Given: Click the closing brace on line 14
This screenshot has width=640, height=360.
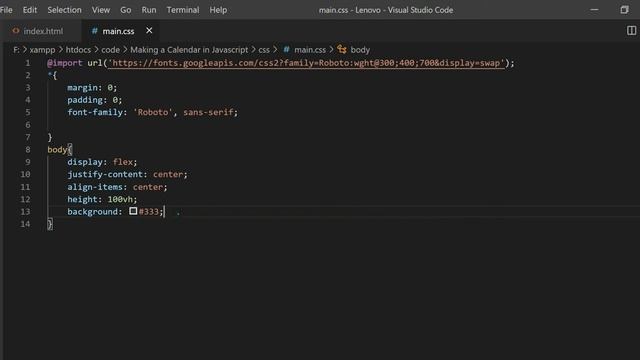Looking at the screenshot, I should (50, 224).
